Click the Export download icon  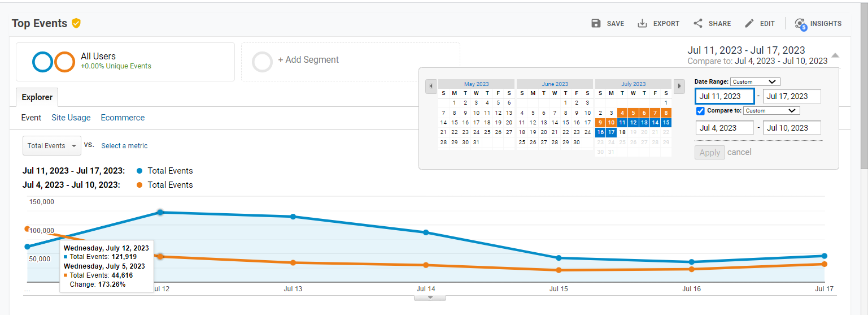tap(642, 23)
